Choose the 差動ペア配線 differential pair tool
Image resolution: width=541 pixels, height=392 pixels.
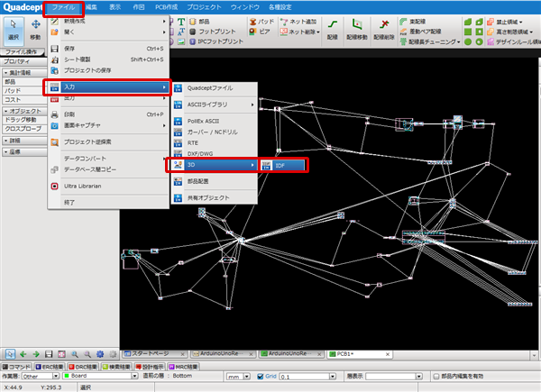click(420, 32)
